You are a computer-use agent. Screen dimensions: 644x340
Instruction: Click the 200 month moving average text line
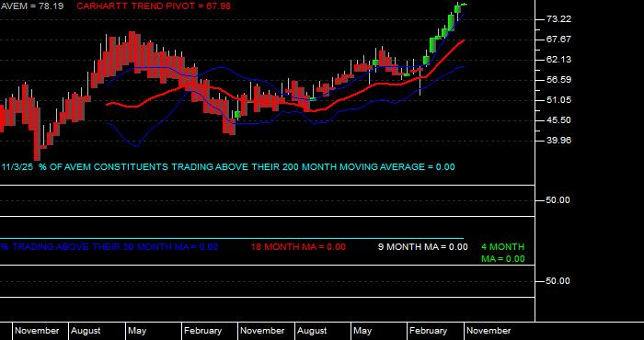(x=228, y=167)
